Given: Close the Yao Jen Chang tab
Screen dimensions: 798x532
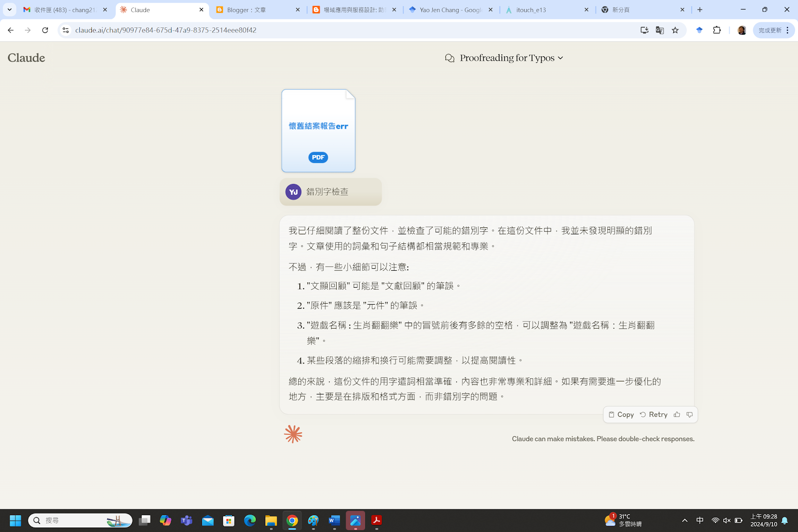Looking at the screenshot, I should [490, 10].
